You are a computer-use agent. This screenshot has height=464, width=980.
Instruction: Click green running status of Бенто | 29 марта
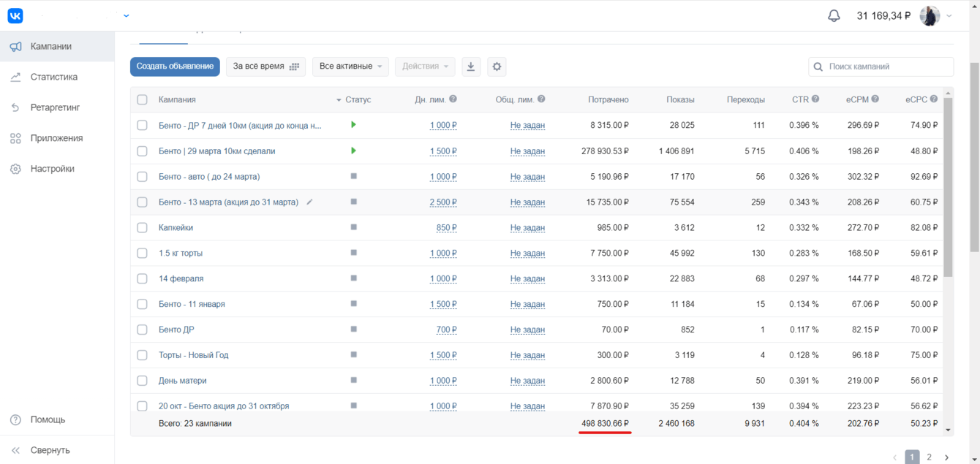[x=353, y=151]
